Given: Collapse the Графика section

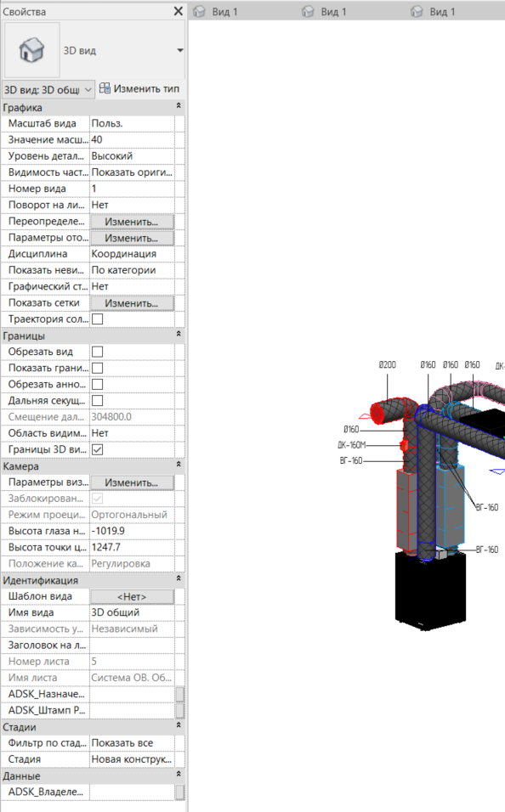Looking at the screenshot, I should pyautogui.click(x=179, y=105).
